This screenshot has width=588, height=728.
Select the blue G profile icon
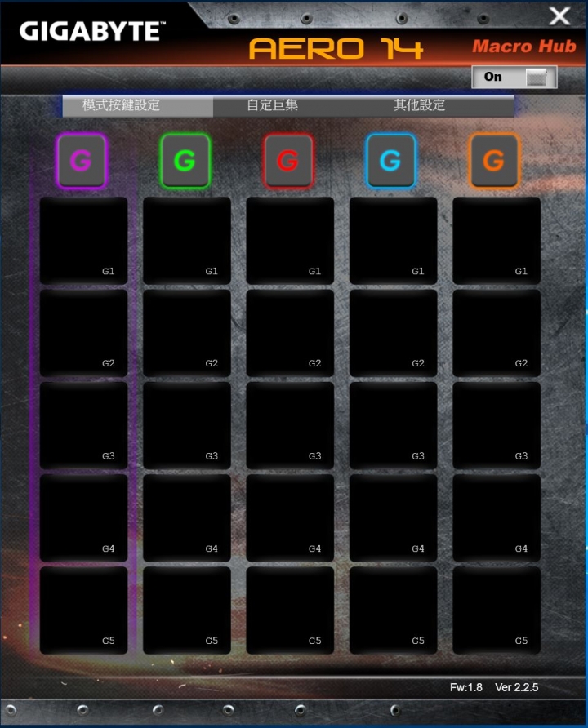391,161
